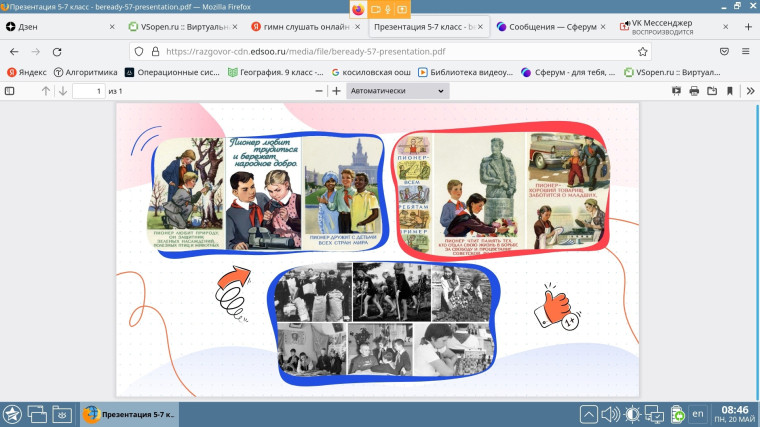Switch to the Дзен tab
The width and height of the screenshot is (760, 427).
point(61,27)
